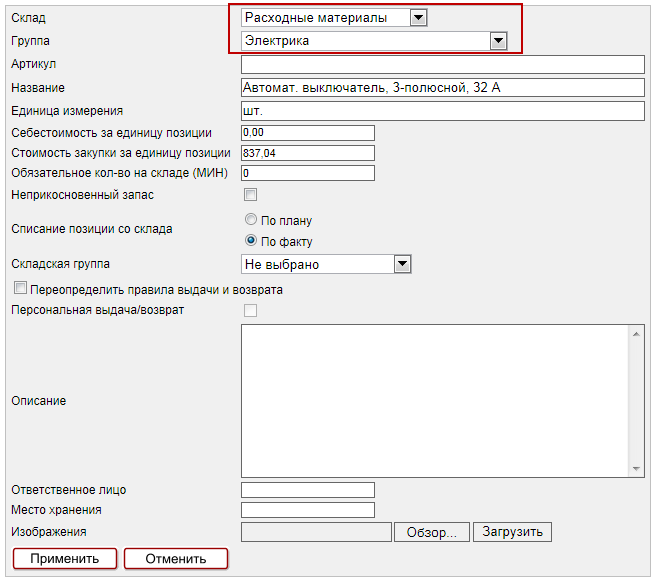Open the Складская группа dropdown
Screen dimensions: 656x582
326,264
